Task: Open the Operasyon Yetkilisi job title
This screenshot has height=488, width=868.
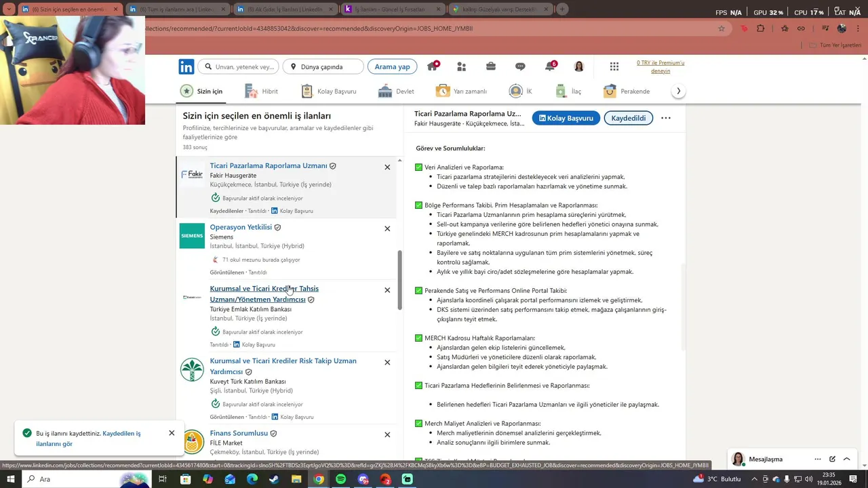Action: [x=241, y=227]
